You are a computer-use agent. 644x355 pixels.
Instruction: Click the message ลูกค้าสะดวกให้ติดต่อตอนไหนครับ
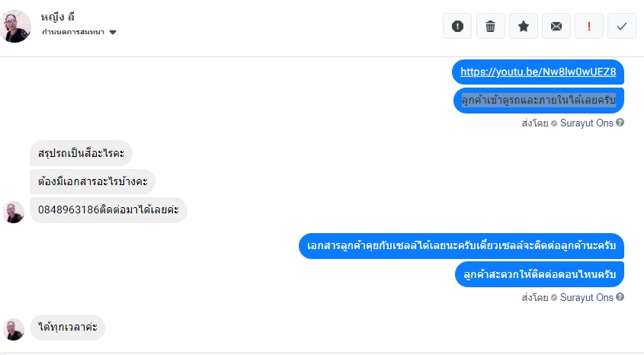point(538,274)
